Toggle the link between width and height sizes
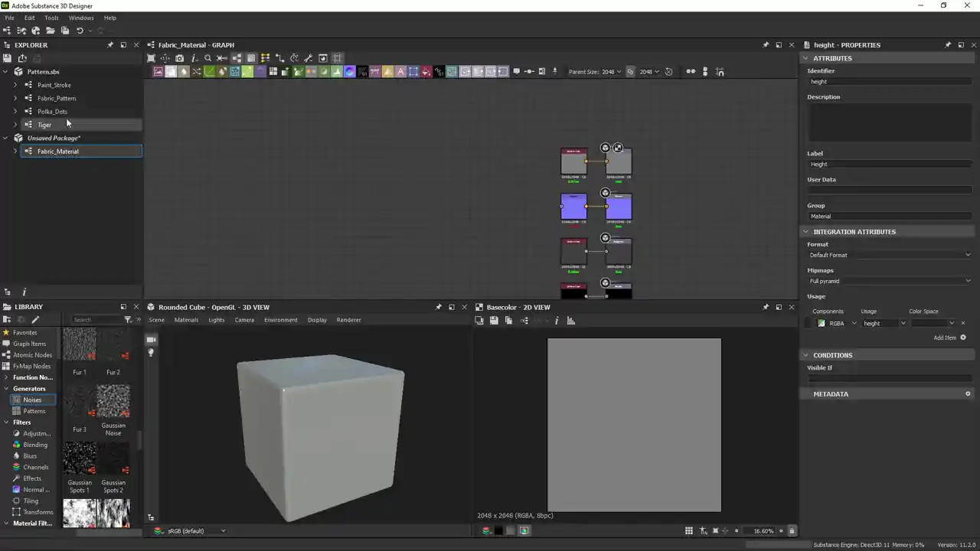Viewport: 980px width, 551px height. [x=630, y=72]
